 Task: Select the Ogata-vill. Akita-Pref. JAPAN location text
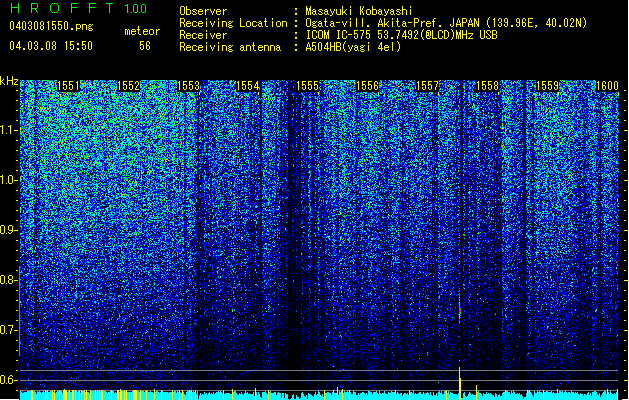(x=446, y=23)
